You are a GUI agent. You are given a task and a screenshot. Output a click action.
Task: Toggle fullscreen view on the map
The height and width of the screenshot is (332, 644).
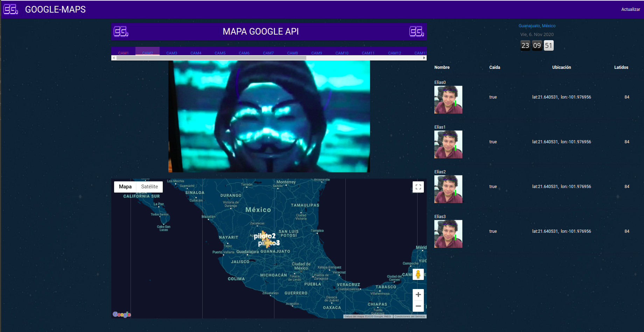click(418, 187)
